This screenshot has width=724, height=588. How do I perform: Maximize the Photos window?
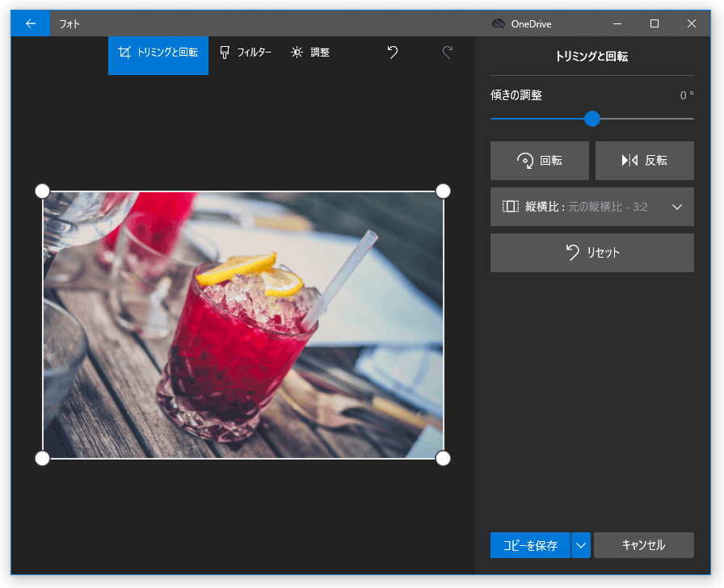click(655, 23)
